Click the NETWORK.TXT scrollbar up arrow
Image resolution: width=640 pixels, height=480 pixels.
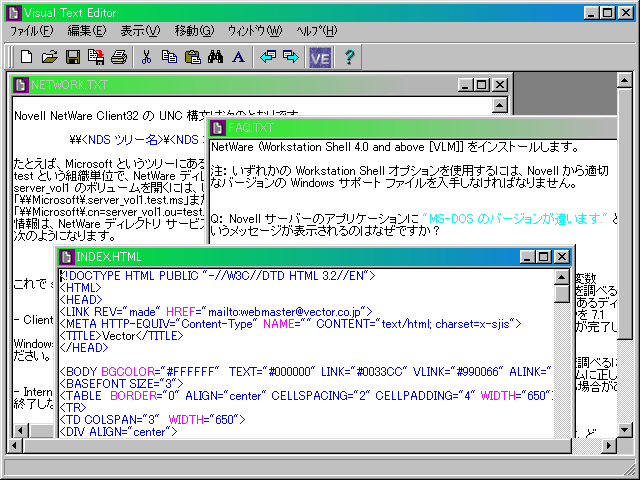[x=500, y=105]
